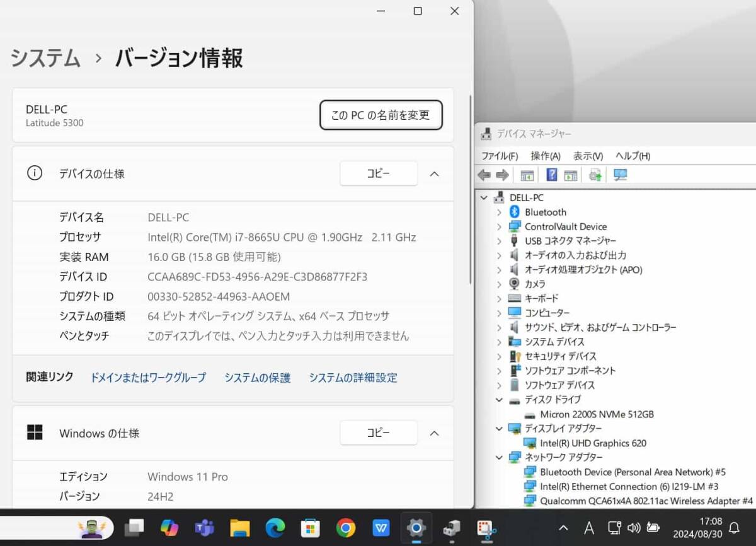The image size is (756, 546).
Task: Show hidden tray icons with the up chevron
Action: (x=563, y=528)
